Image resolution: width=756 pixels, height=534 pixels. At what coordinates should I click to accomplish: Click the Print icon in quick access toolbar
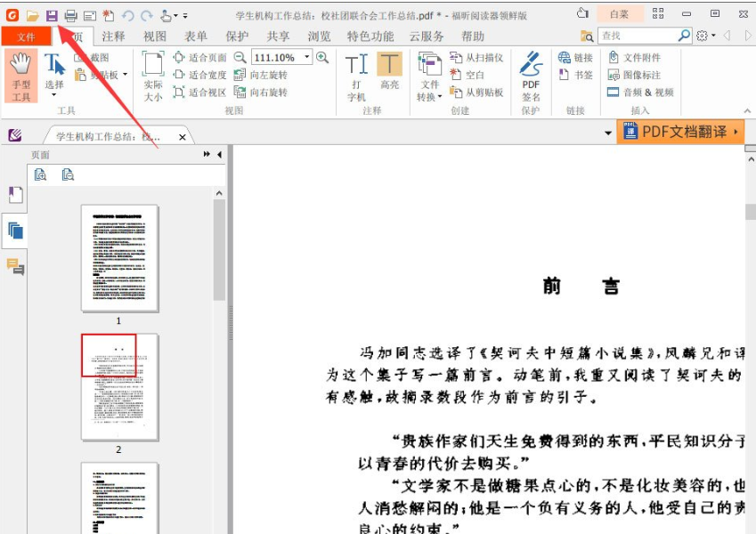pos(70,15)
